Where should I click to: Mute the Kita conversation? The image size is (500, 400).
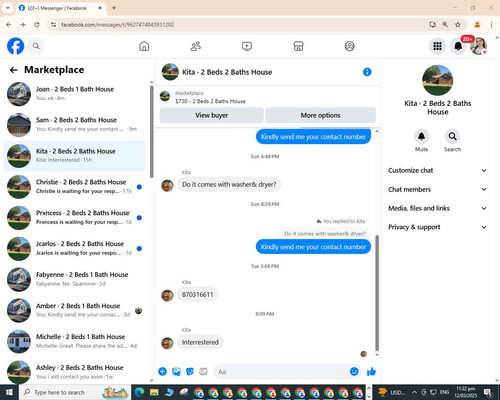pyautogui.click(x=421, y=136)
